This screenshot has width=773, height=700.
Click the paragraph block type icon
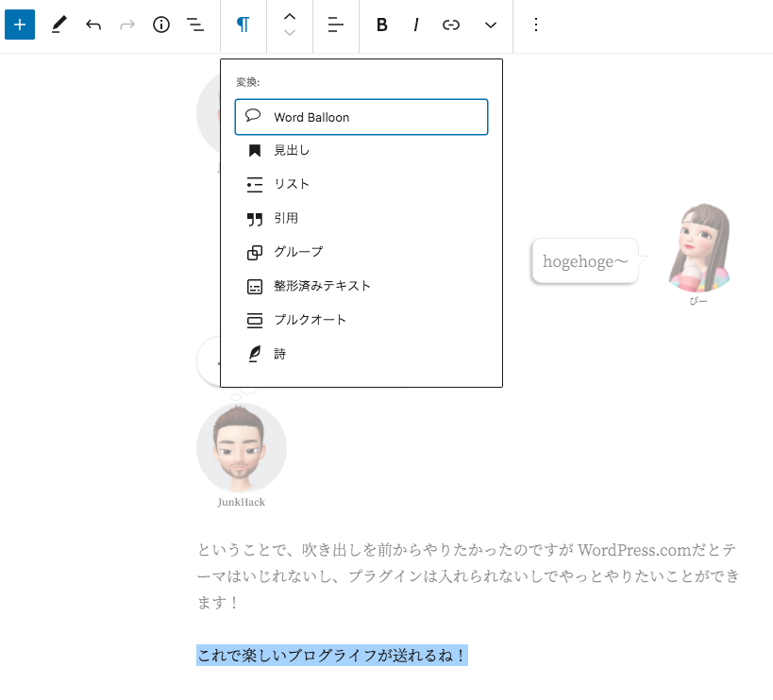(x=244, y=25)
